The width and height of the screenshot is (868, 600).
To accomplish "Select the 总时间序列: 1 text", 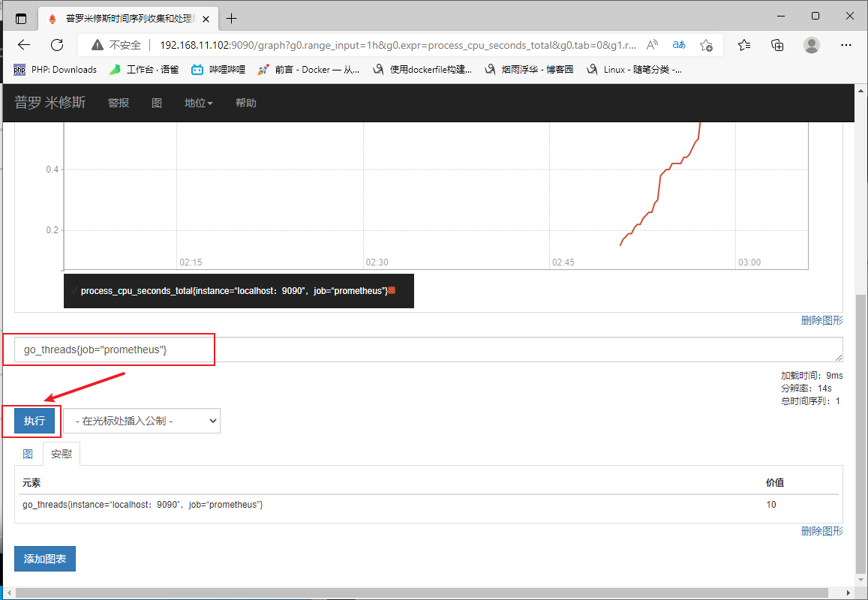I will (x=810, y=400).
